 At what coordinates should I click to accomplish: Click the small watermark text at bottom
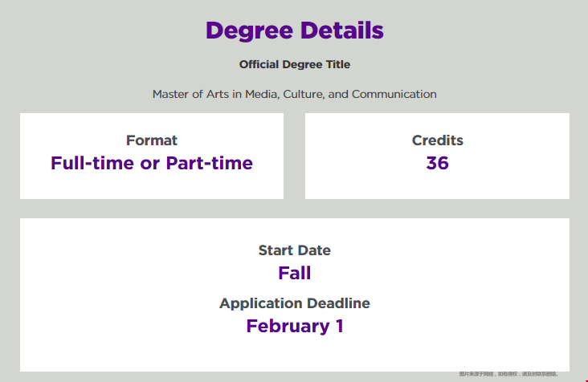pyautogui.click(x=508, y=374)
